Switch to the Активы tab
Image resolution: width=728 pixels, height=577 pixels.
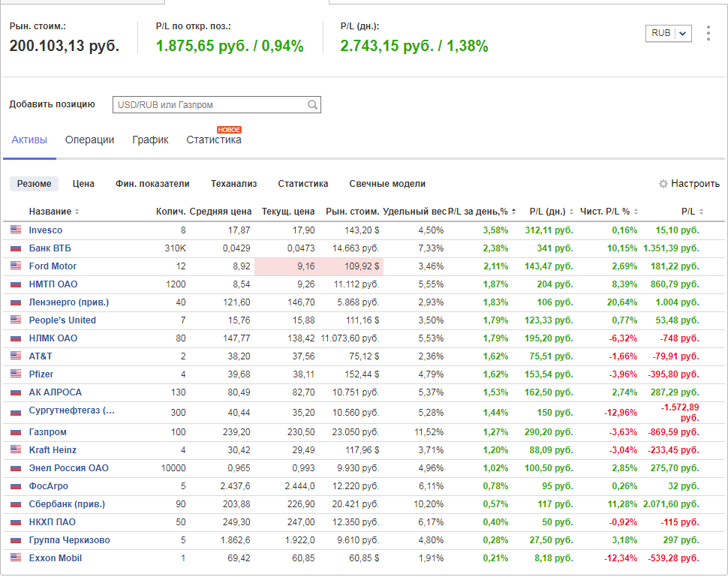coord(29,140)
